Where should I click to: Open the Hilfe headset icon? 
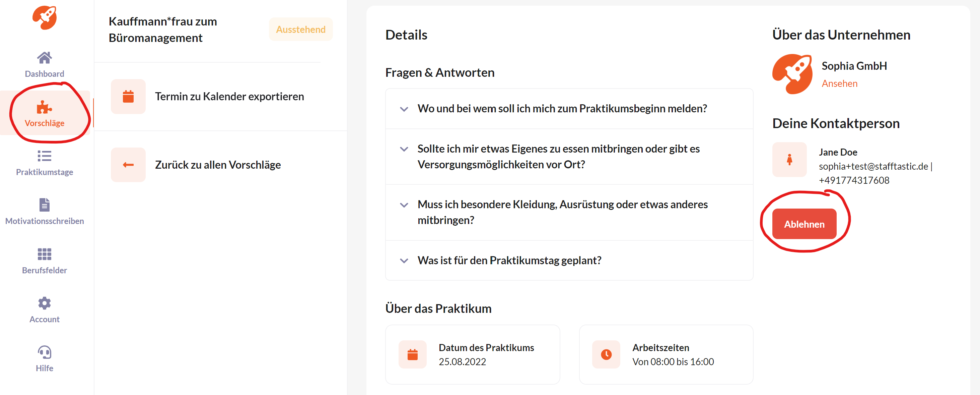pyautogui.click(x=45, y=352)
